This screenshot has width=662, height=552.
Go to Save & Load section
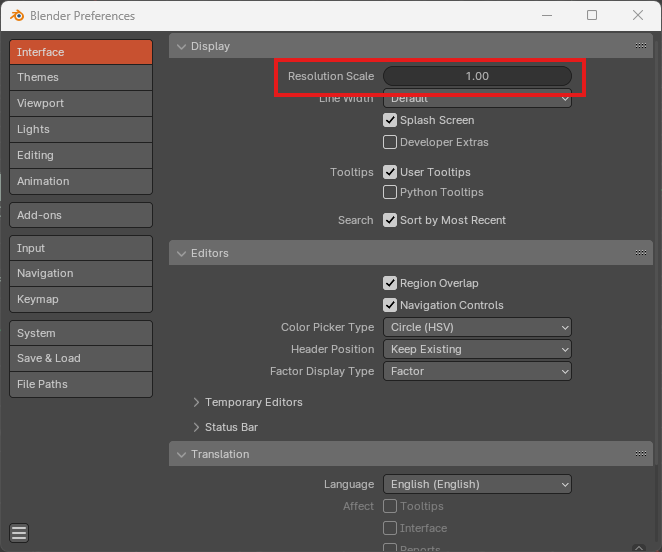tap(81, 358)
